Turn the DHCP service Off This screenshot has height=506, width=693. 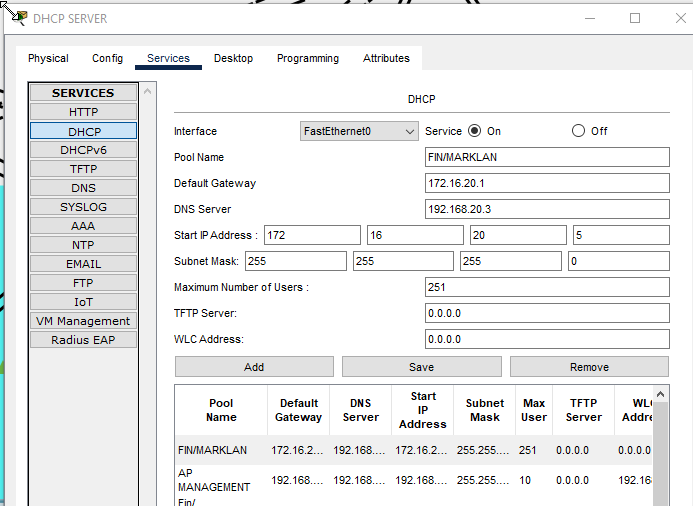pos(578,131)
